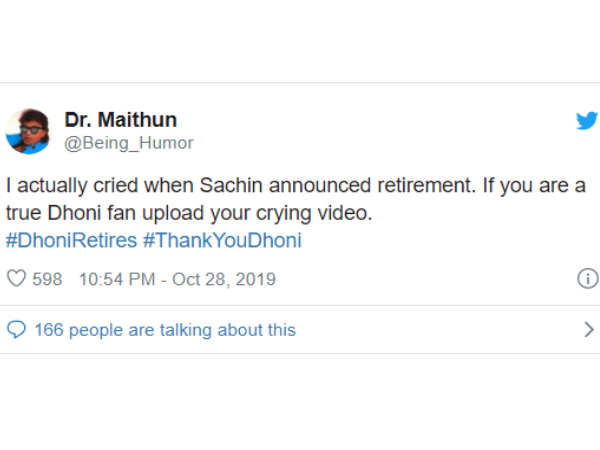Click the number 166 in the reply bar
This screenshot has height=450, width=600.
pos(48,329)
